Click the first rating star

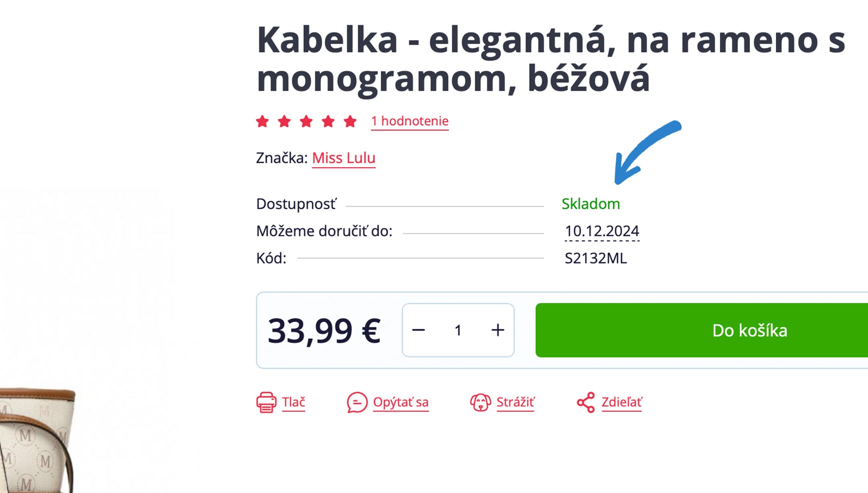pyautogui.click(x=262, y=121)
